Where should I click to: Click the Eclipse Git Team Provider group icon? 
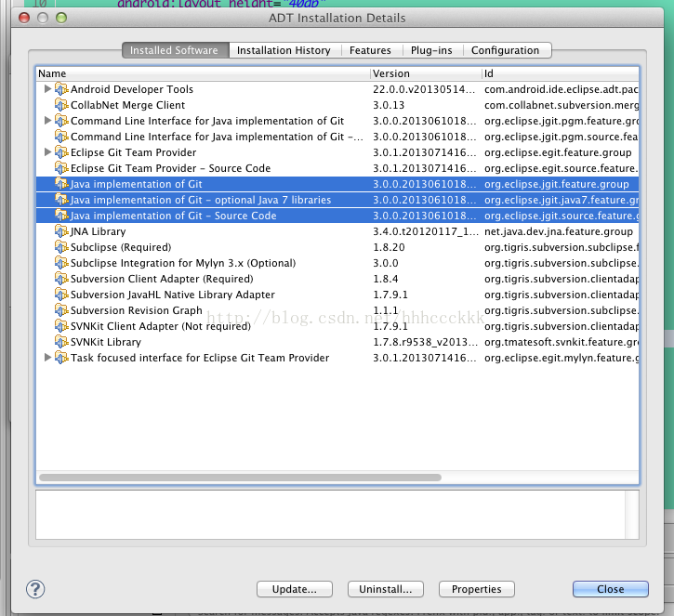coord(61,152)
